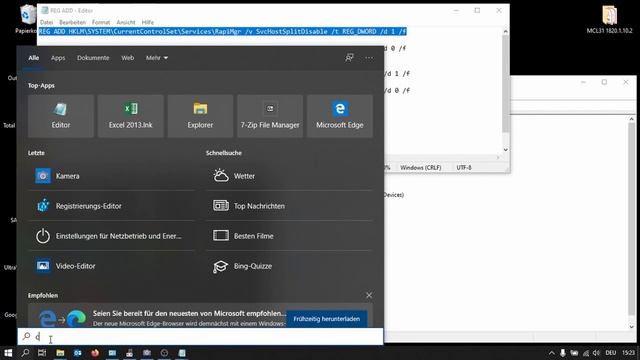Open Format menu in Editor window

(101, 22)
